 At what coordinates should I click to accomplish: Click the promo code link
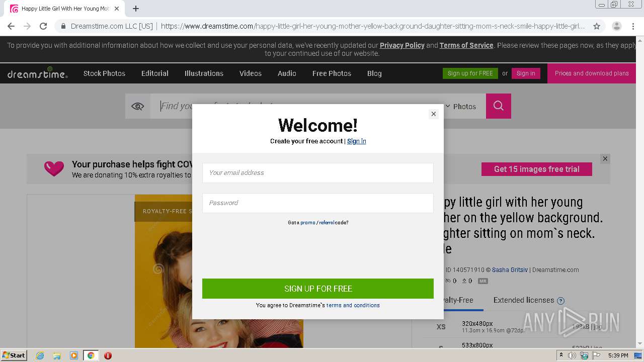[x=308, y=223]
